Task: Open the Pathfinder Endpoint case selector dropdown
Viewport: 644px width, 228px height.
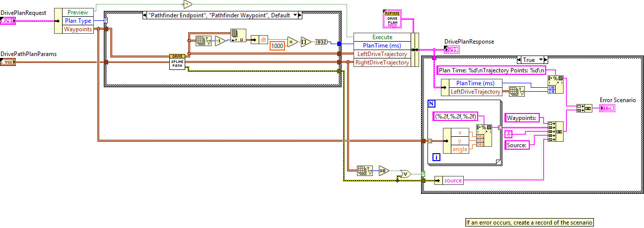Action: 296,15
